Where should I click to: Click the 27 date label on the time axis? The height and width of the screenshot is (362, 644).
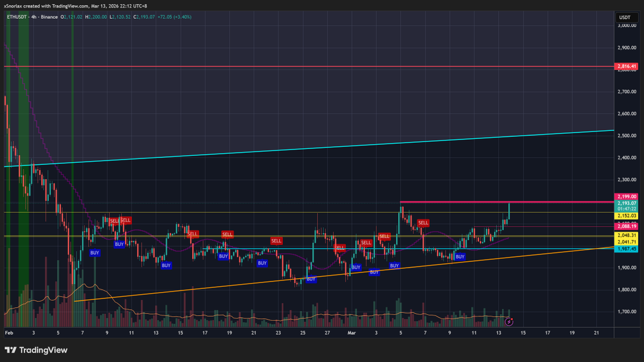(x=327, y=333)
